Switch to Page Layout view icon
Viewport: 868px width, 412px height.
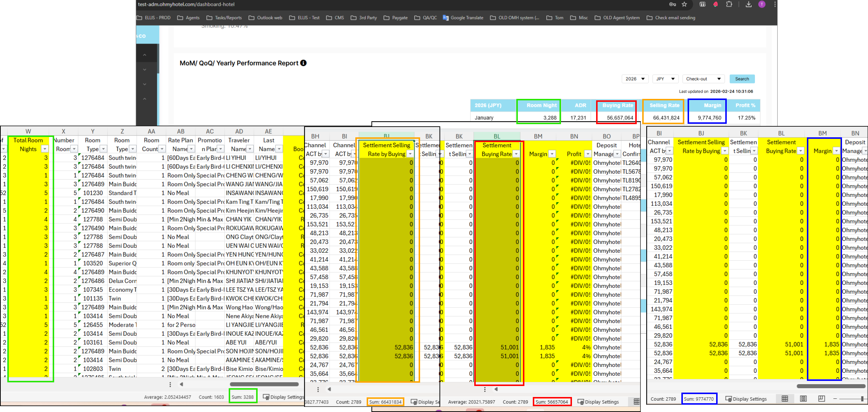coord(803,399)
